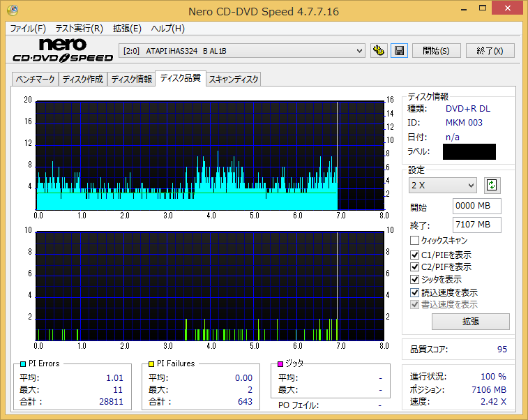Click the lower PI Failures graph
Image resolution: width=528 pixels, height=420 pixels.
tap(210, 286)
